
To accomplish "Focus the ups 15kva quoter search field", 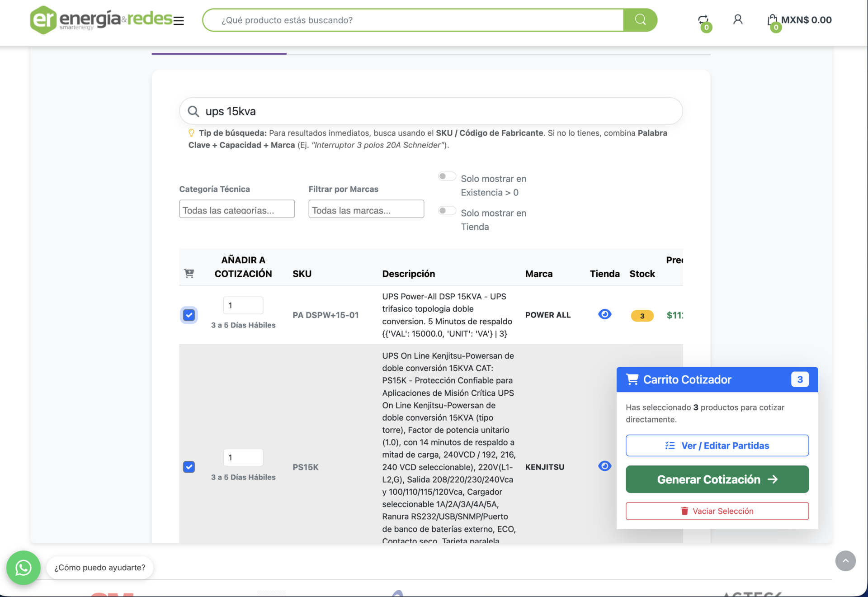I will point(431,111).
